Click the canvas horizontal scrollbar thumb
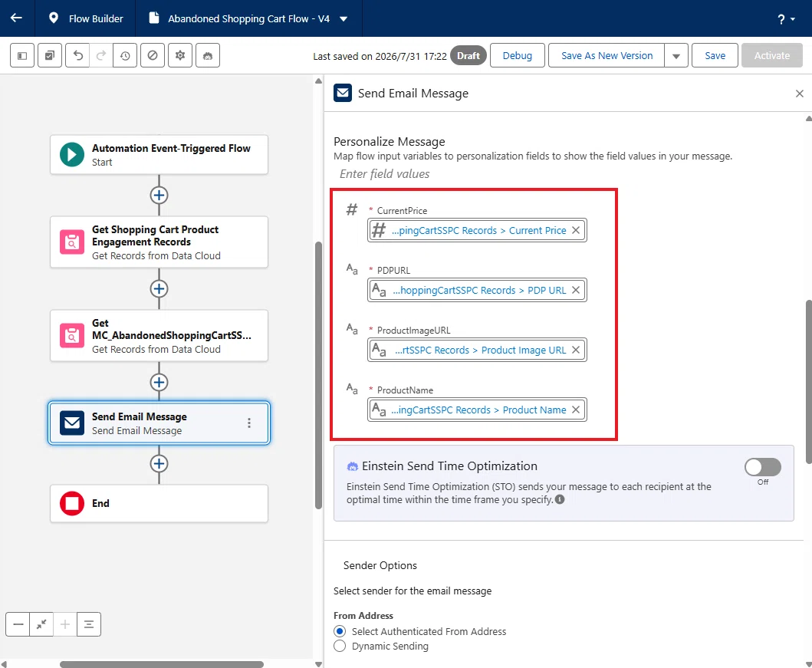 point(162,664)
